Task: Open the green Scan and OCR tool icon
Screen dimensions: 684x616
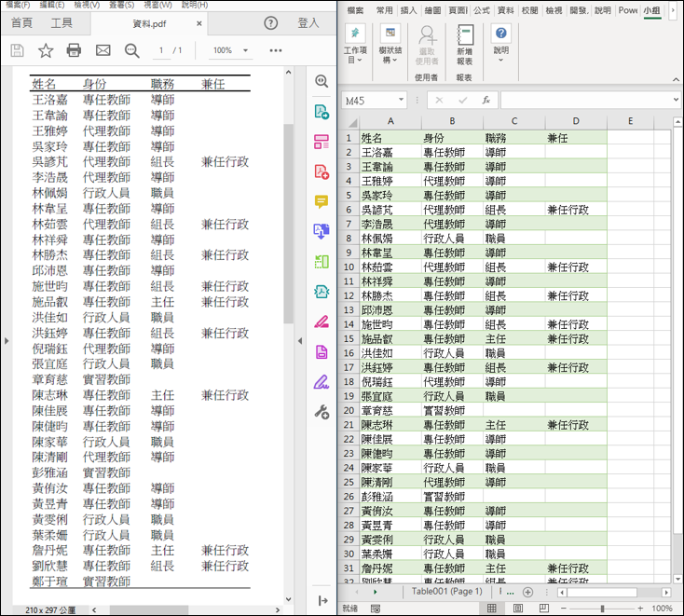Action: pos(321,262)
